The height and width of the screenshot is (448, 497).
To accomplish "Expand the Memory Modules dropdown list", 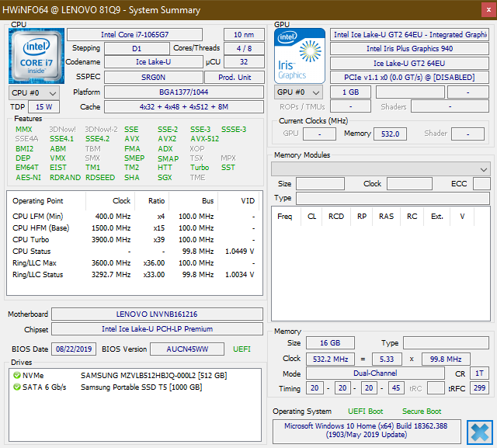I will point(485,169).
